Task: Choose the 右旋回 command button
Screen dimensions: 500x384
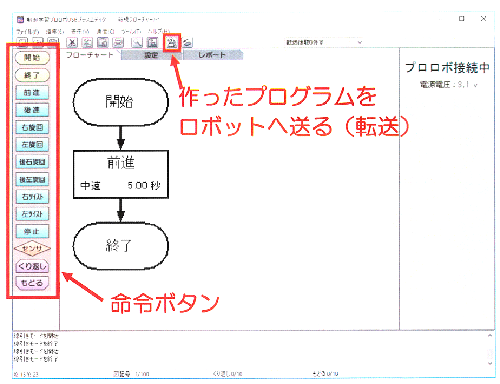Action: (x=32, y=127)
